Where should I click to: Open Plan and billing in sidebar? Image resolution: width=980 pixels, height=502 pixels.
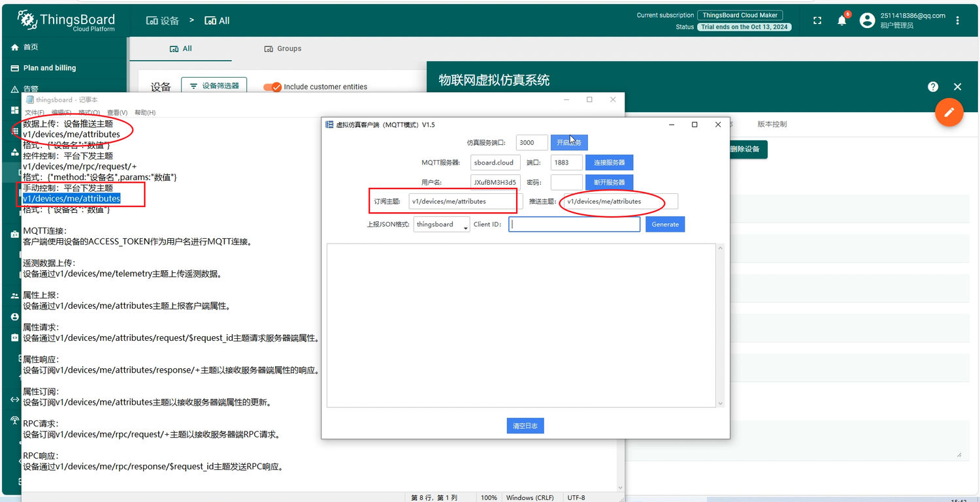pos(49,68)
